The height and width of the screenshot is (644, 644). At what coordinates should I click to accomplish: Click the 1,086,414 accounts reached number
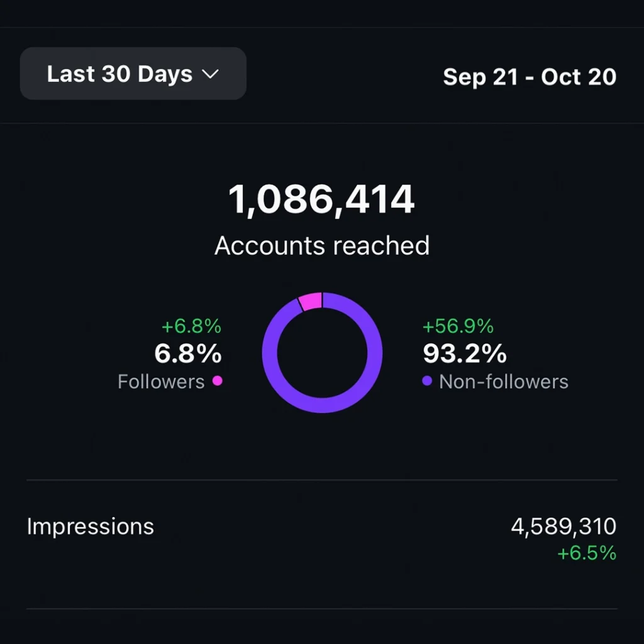point(321,200)
